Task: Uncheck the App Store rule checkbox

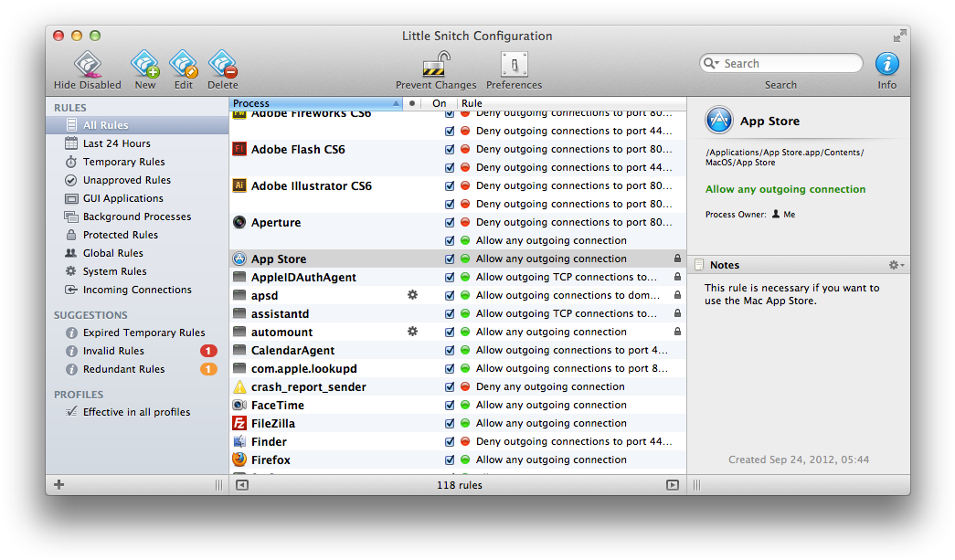Action: tap(449, 259)
